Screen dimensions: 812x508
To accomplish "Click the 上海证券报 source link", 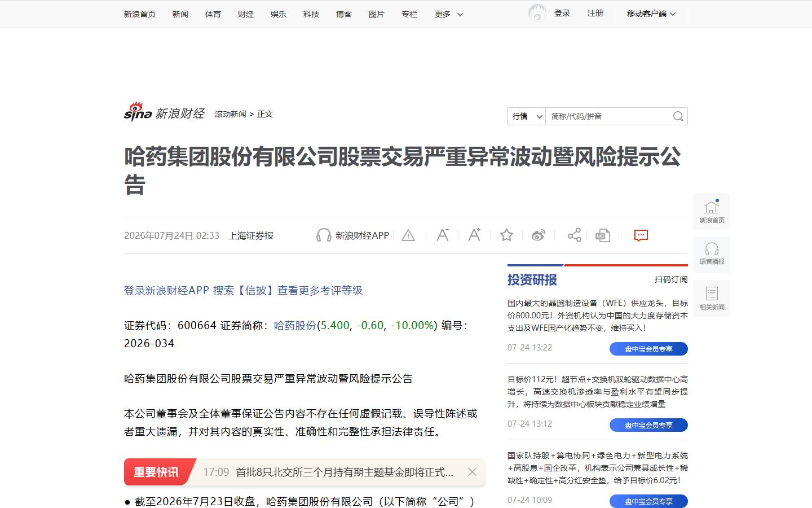I will tap(251, 235).
